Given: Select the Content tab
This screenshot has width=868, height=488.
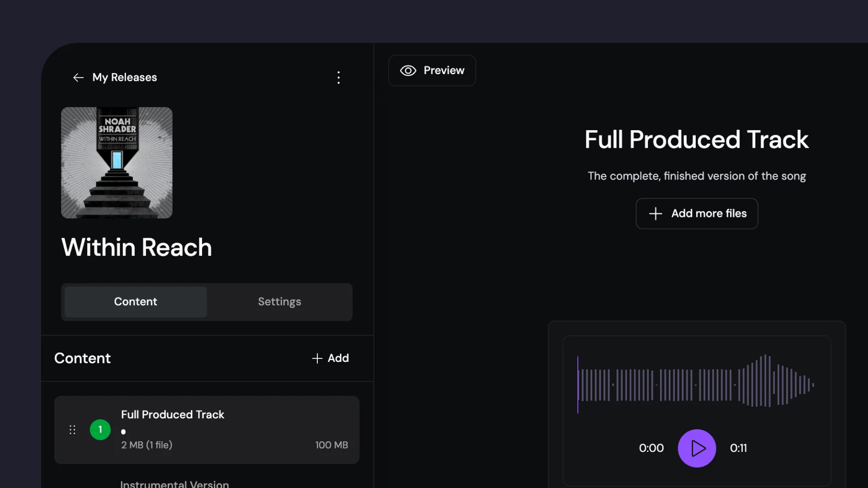Looking at the screenshot, I should pos(136,302).
